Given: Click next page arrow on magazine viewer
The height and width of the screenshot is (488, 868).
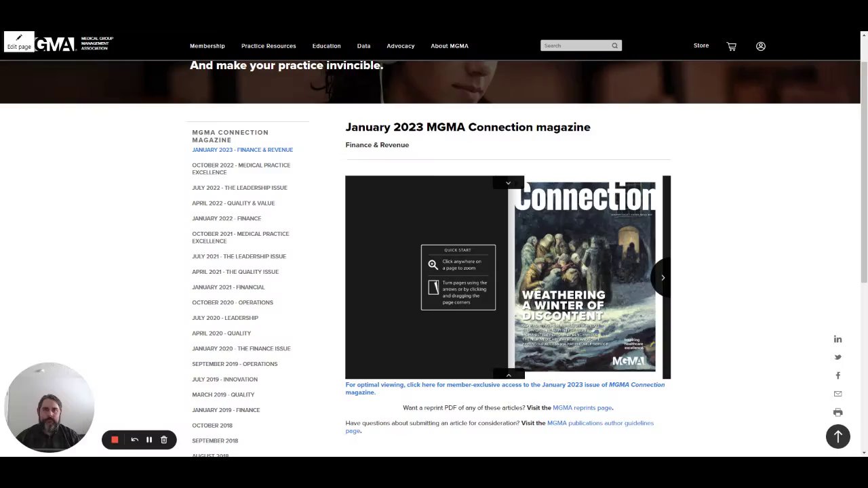Looking at the screenshot, I should tap(663, 277).
